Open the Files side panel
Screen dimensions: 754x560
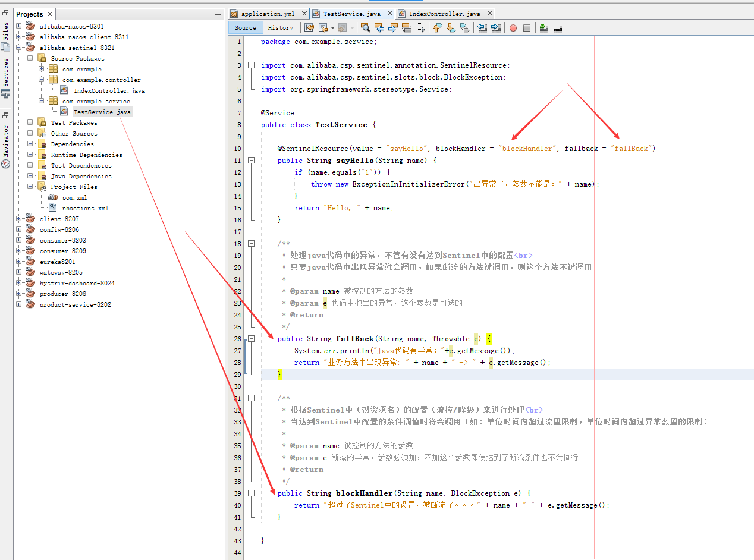[6, 36]
